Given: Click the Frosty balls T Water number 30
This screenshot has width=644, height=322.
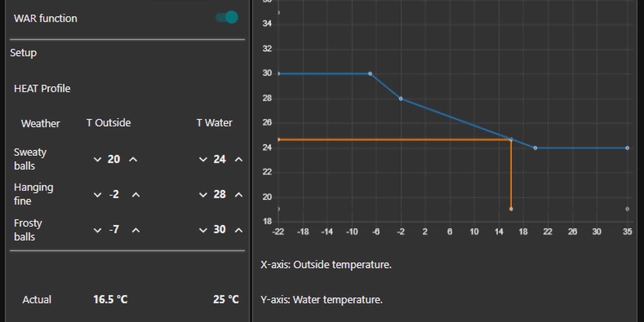Looking at the screenshot, I should (x=220, y=229).
